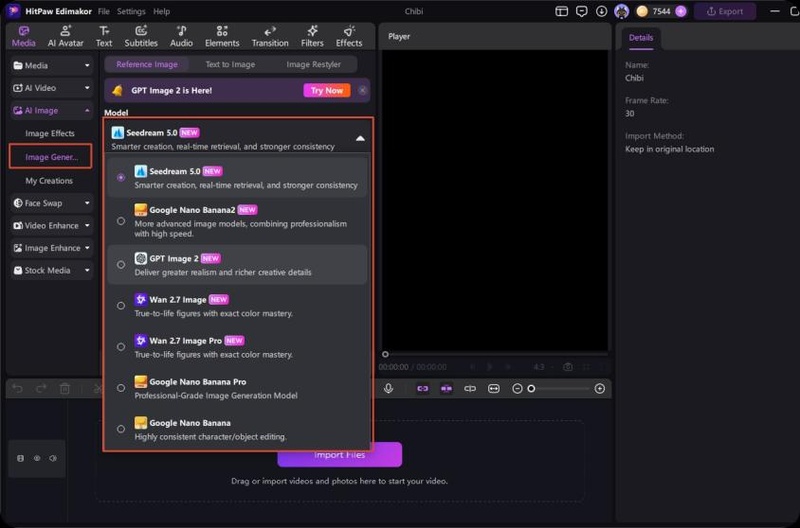Click the redo arrow in timeline toolbar
The width and height of the screenshot is (800, 528).
point(41,389)
